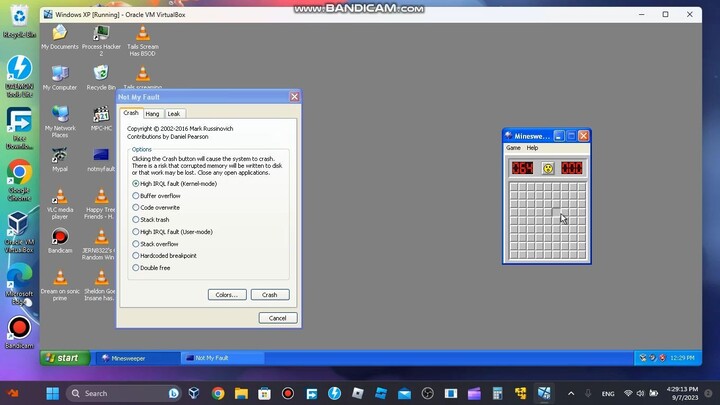720x405 pixels.
Task: Open Calculator from Windows taskbar
Action: (497, 394)
